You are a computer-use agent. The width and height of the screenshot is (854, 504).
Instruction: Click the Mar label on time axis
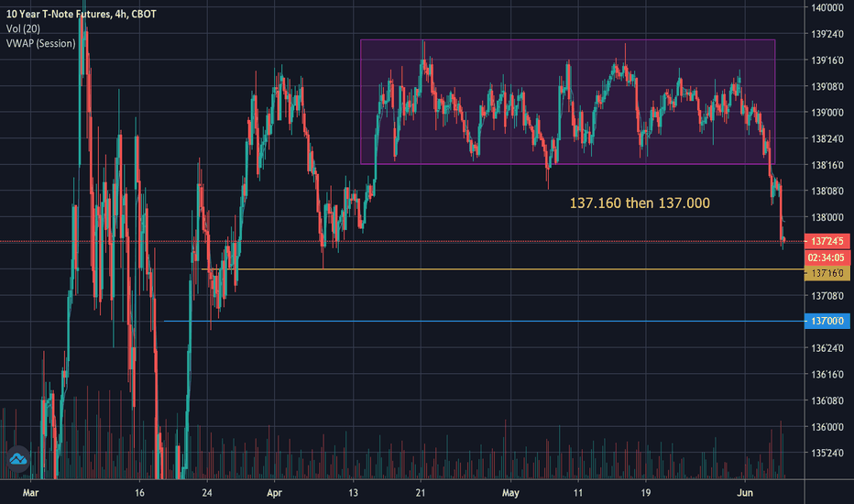coord(30,493)
